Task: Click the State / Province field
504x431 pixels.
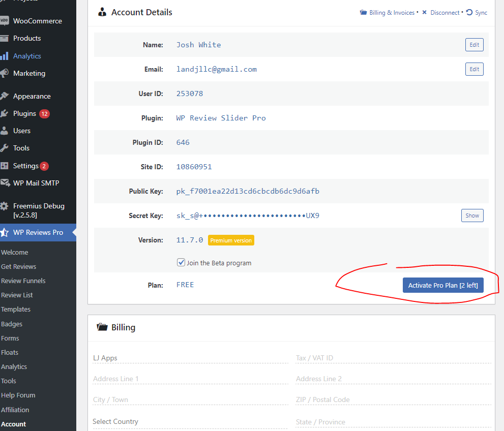Action: pyautogui.click(x=394, y=422)
